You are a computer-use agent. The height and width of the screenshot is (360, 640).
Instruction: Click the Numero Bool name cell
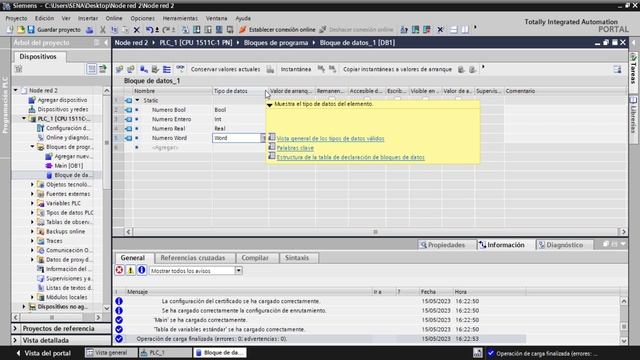click(169, 110)
